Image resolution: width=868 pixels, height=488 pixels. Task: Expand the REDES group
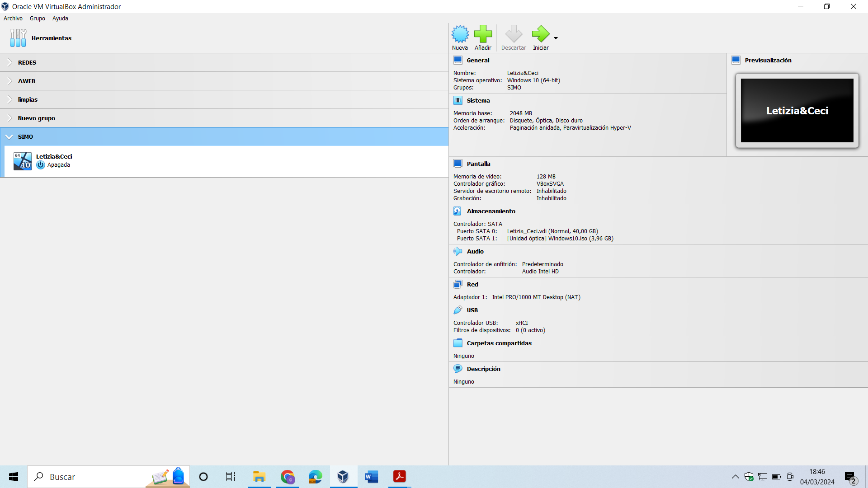click(x=9, y=62)
